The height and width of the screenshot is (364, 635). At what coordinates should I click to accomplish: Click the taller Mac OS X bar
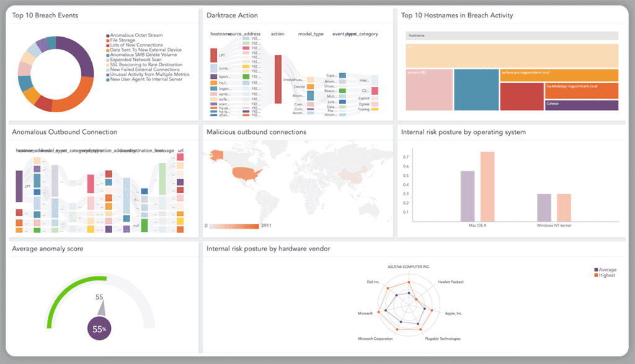[x=487, y=186]
